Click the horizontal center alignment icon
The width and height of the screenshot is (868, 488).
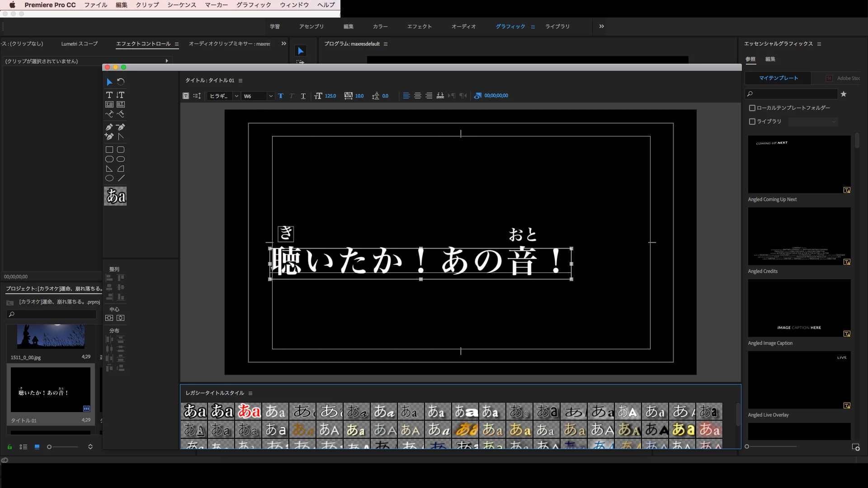[120, 318]
